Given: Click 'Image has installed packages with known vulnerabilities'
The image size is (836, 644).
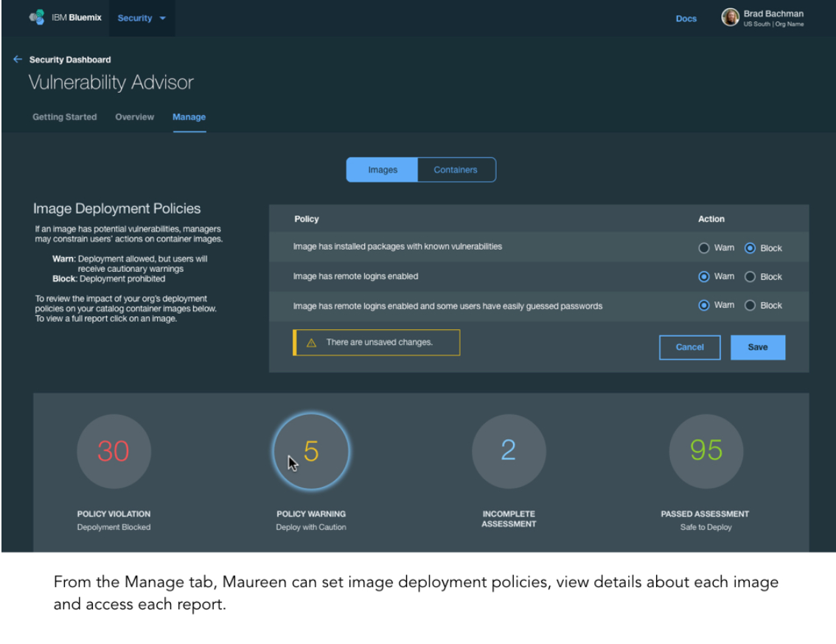Looking at the screenshot, I should tap(397, 246).
